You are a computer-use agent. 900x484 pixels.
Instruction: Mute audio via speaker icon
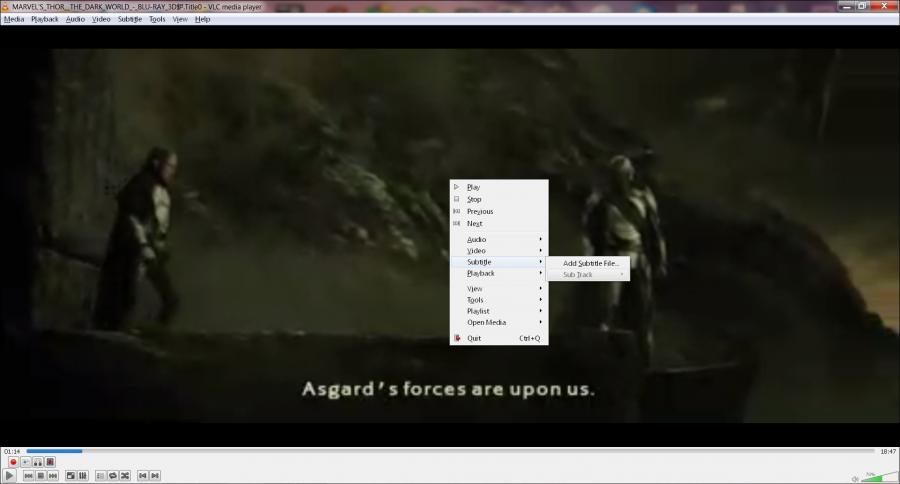click(x=855, y=478)
